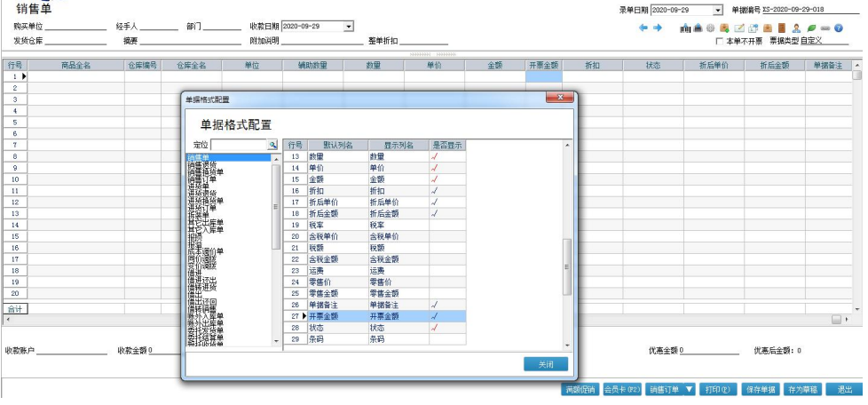Viewport: 868px width, 405px height.
Task: Toggle the 本单不开票 checkbox
Action: [719, 41]
